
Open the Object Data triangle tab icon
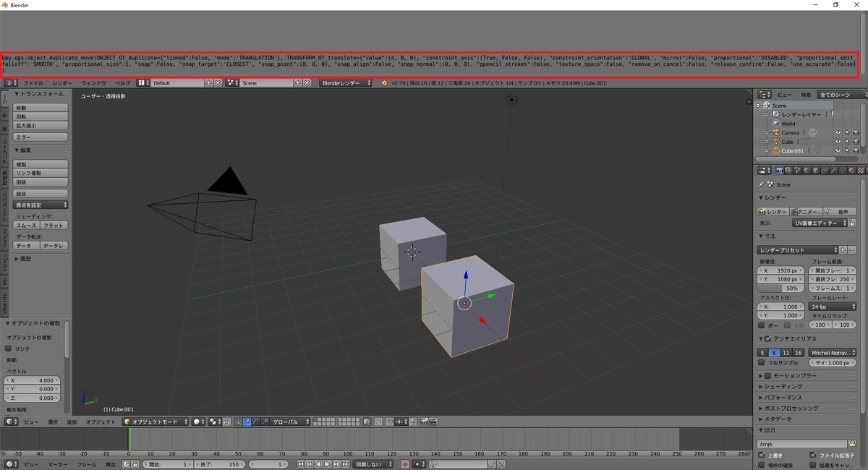(843, 170)
